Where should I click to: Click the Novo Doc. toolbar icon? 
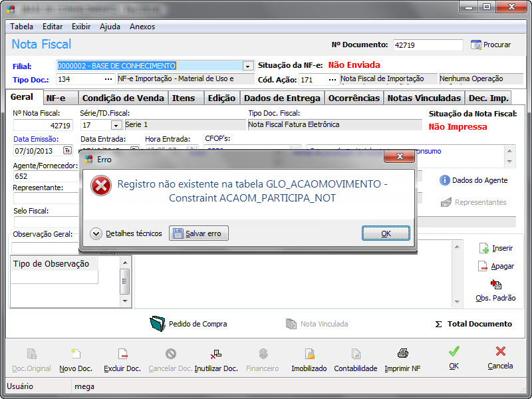coord(76,354)
